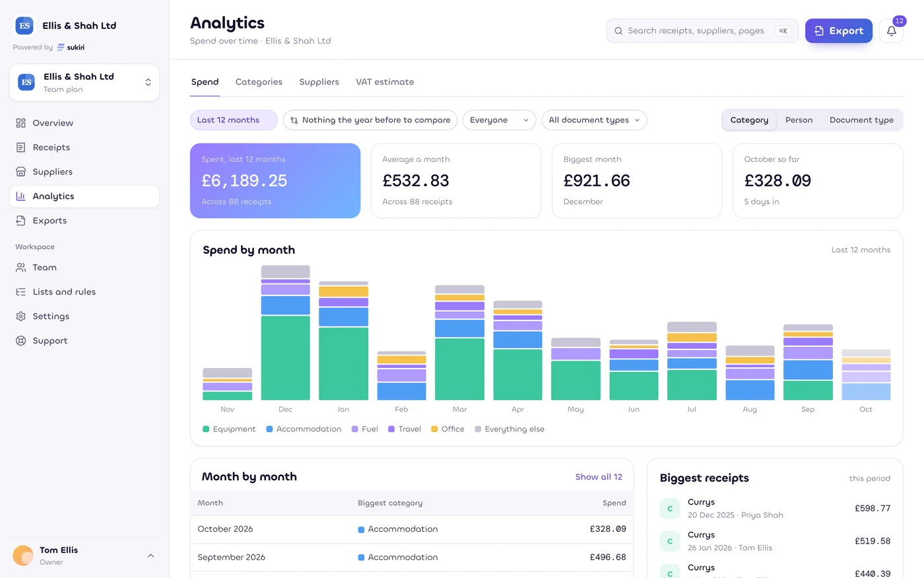Open the notifications bell
The height and width of the screenshot is (578, 924).
[x=891, y=31]
